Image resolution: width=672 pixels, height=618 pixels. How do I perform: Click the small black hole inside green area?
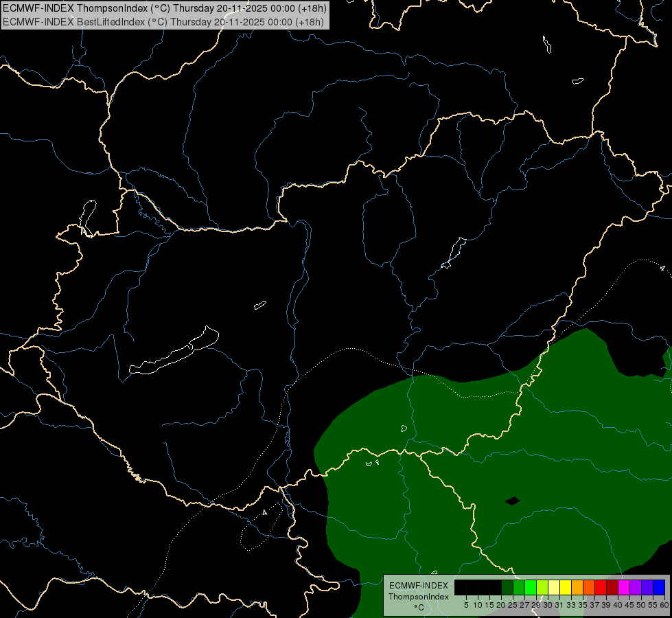[513, 501]
